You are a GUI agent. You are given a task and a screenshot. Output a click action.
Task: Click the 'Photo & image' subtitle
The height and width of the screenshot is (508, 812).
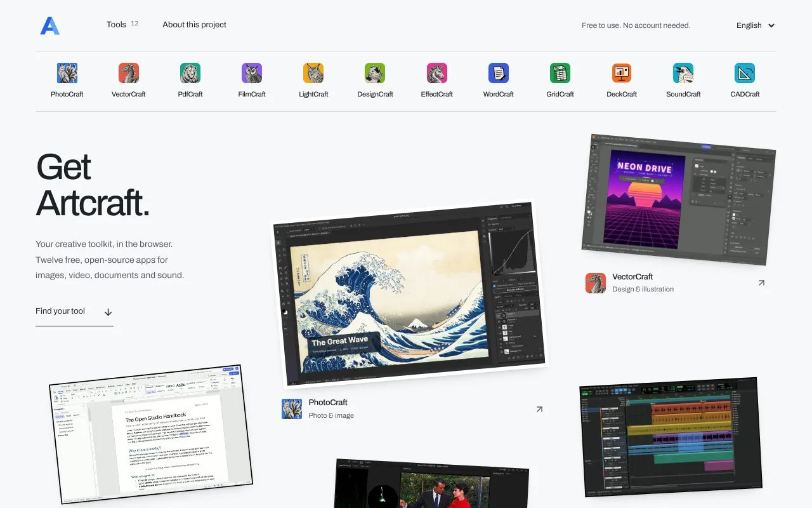tap(331, 416)
